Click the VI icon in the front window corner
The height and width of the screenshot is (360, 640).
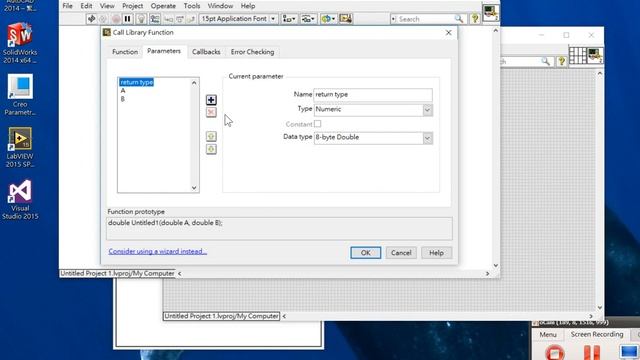click(x=491, y=12)
